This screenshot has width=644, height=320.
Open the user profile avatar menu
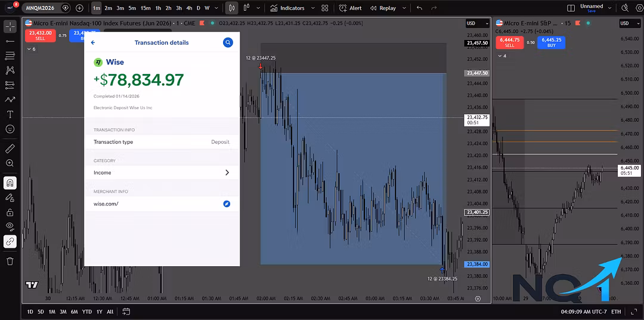[10, 7]
